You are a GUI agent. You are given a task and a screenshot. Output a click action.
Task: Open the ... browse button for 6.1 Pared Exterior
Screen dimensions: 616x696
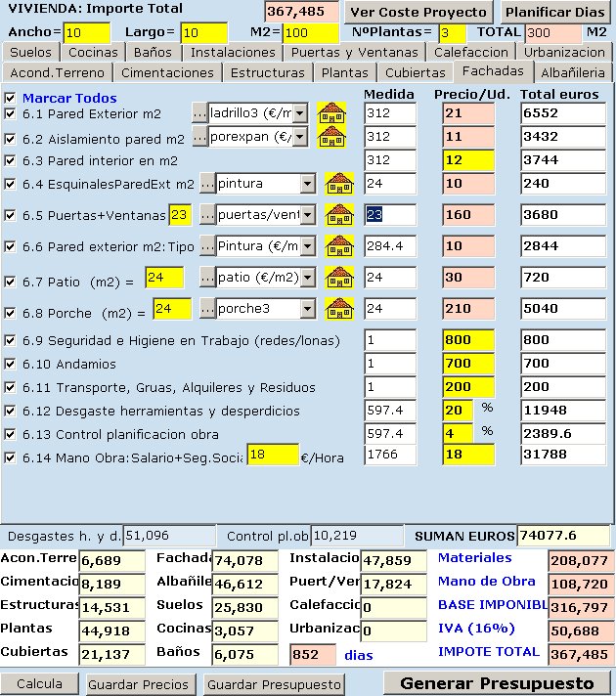point(199,113)
